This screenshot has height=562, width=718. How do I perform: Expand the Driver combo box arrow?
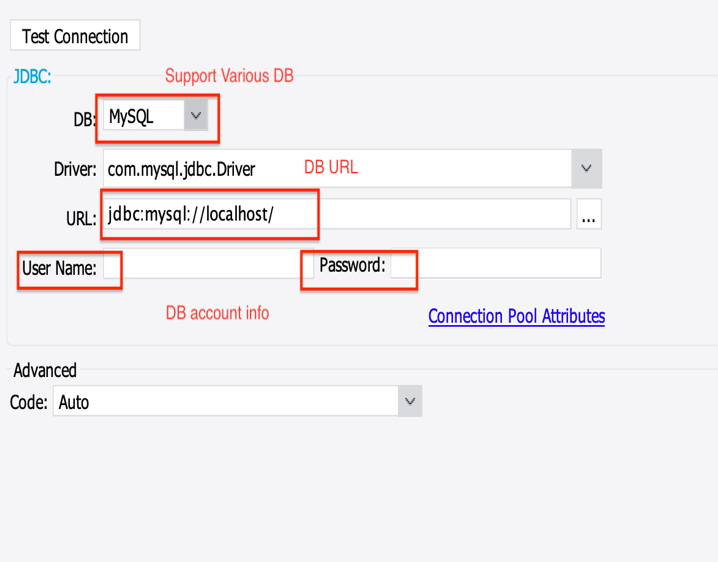(x=587, y=169)
